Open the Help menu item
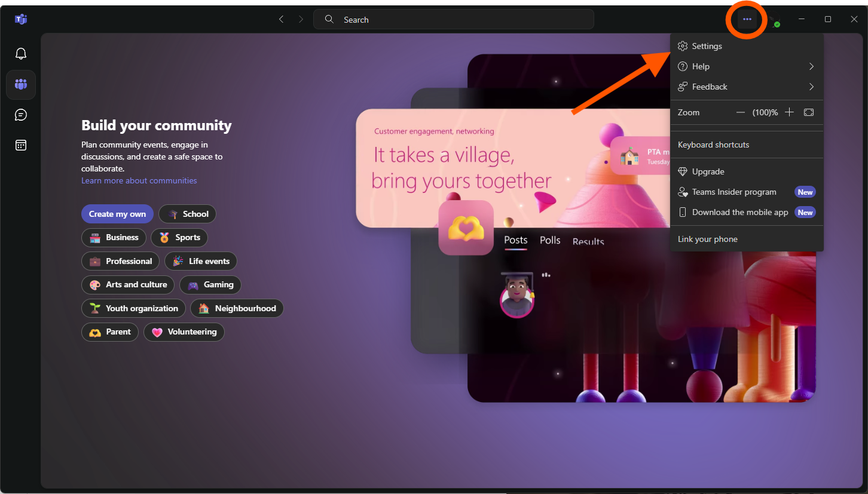This screenshot has width=868, height=494. point(747,66)
